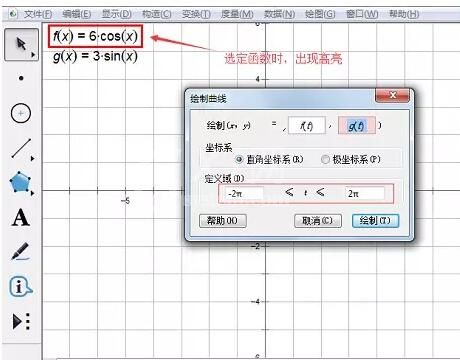Expand the Straightedge tool flyout triangle
460x360 pixels.
(32, 159)
